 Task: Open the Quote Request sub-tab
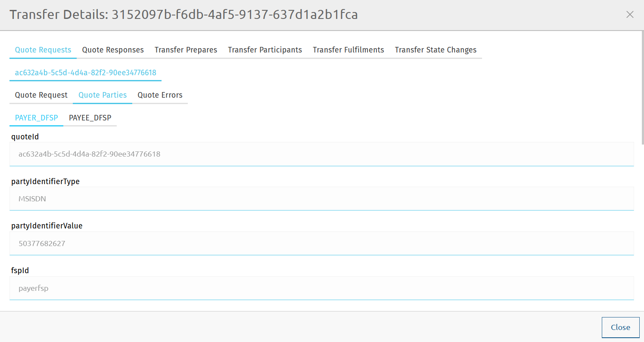point(41,95)
